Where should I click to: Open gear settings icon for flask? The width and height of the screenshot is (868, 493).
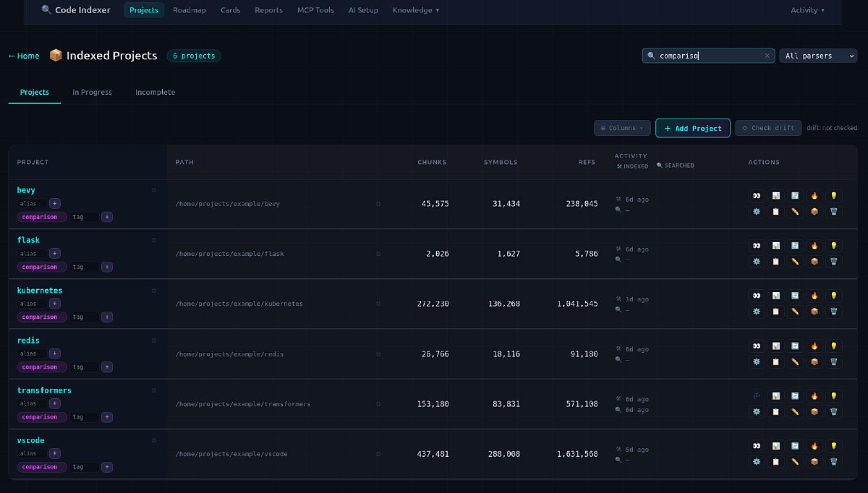coord(756,261)
